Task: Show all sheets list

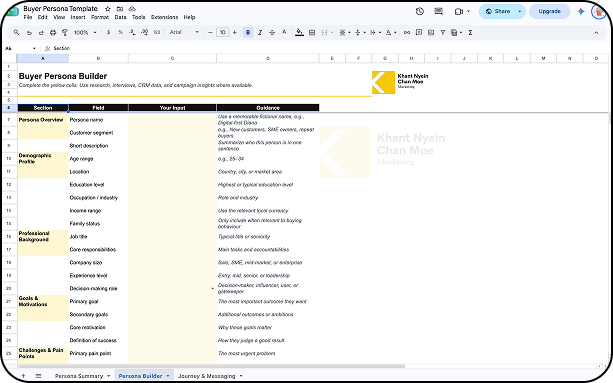Action: click(38, 376)
